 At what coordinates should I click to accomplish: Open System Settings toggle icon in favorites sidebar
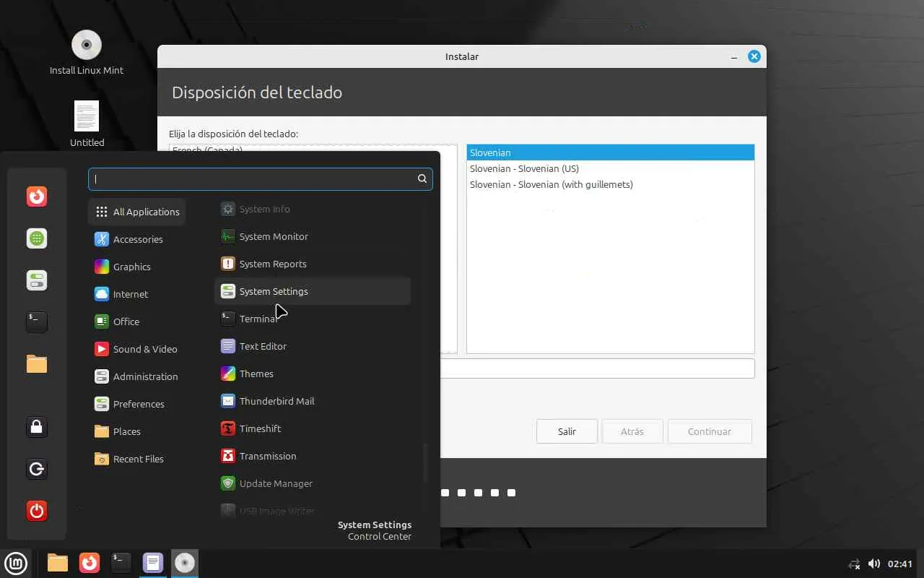coord(37,280)
